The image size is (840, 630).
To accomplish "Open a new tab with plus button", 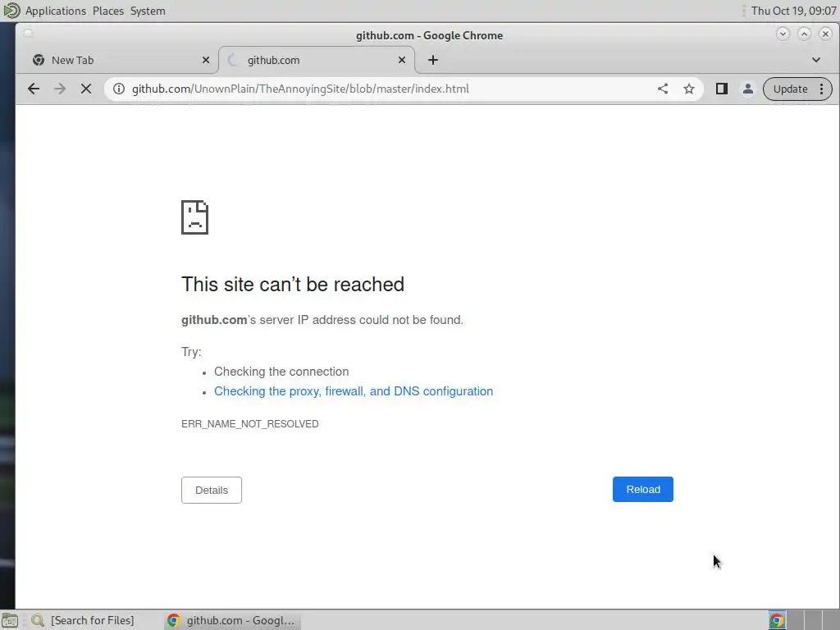I will tap(433, 60).
